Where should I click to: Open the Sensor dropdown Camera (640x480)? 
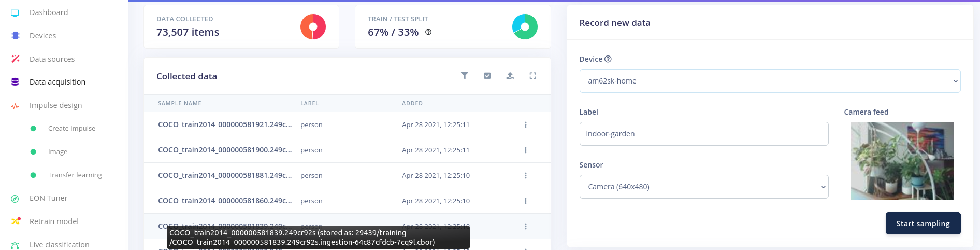coord(703,187)
